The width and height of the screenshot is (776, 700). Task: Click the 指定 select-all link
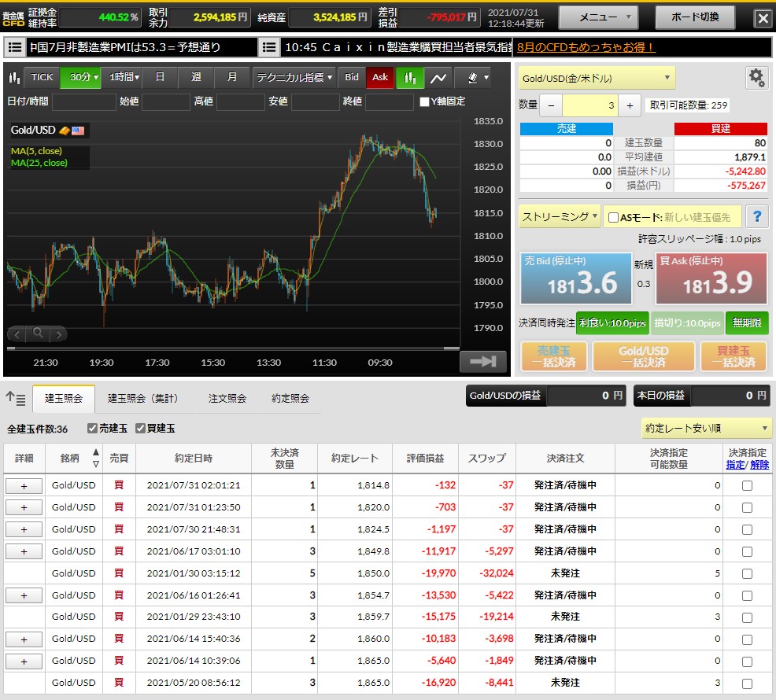735,465
